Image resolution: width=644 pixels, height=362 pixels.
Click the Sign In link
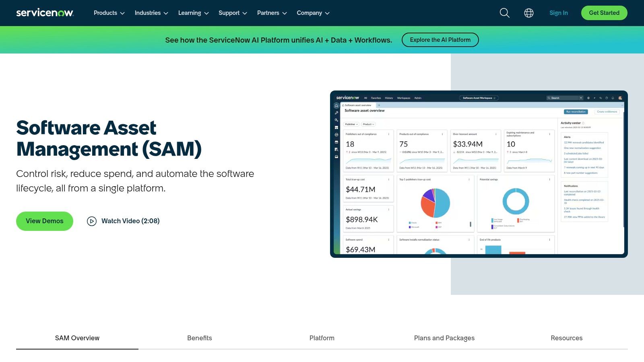click(559, 13)
